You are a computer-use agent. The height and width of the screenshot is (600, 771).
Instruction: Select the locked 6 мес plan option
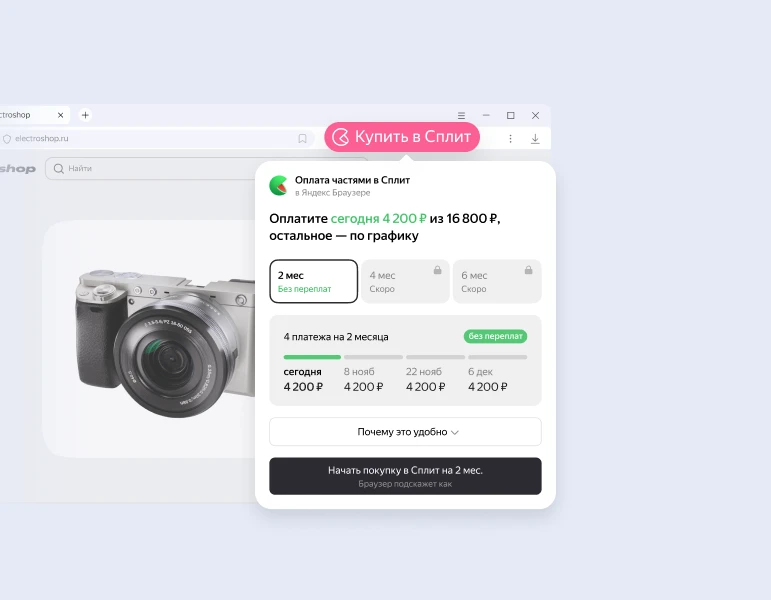496,281
